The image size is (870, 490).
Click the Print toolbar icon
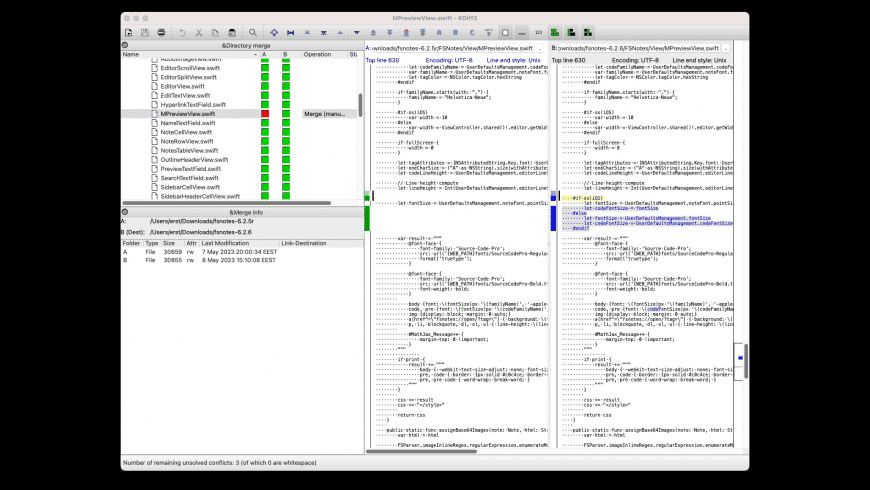click(x=161, y=33)
